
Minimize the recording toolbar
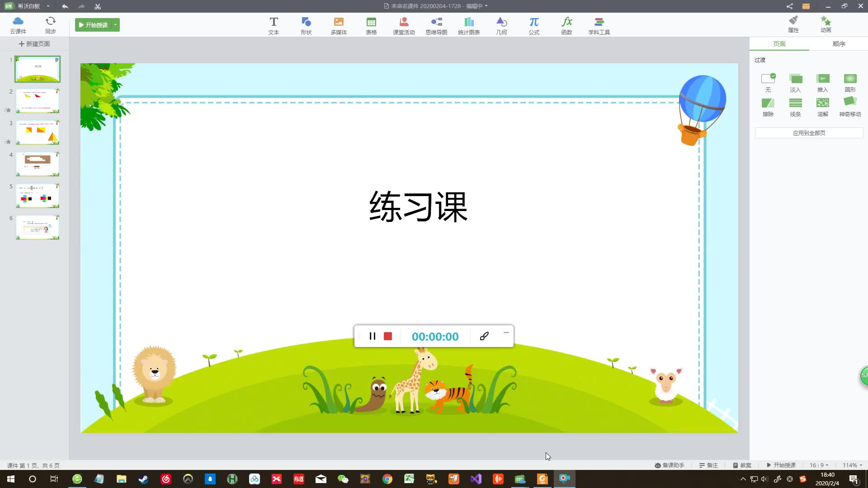point(506,333)
